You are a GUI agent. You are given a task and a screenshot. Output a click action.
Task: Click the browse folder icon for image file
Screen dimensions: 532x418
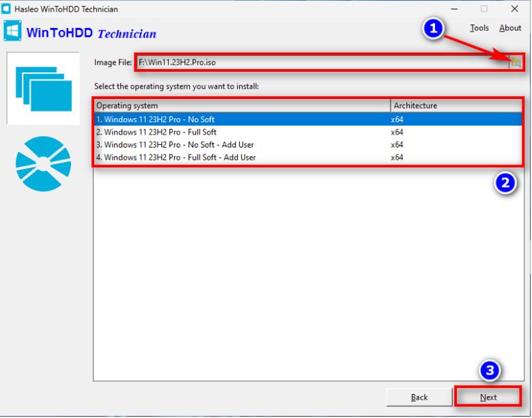click(x=516, y=62)
